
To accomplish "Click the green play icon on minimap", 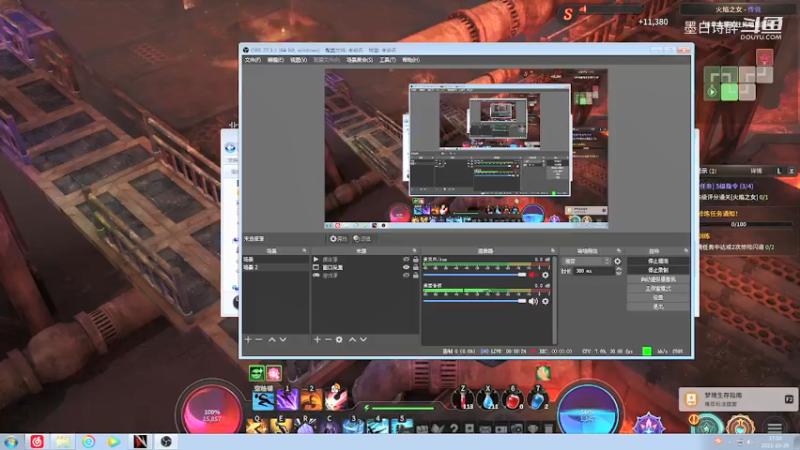I will click(712, 92).
